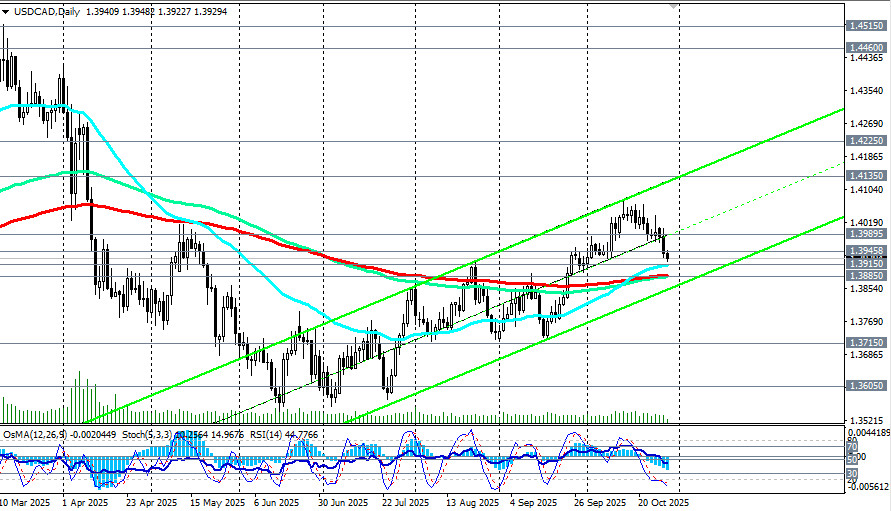Click the 1.36050 price level label
Screen dimensions: 891x511
pyautogui.click(x=865, y=386)
